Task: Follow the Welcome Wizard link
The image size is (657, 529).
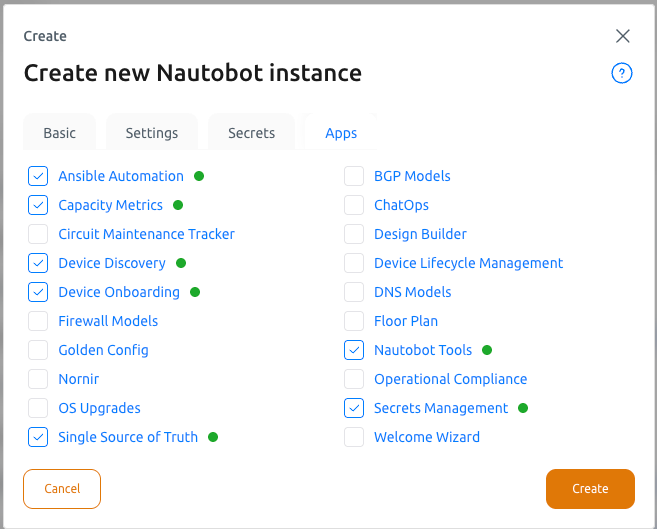Action: (x=427, y=437)
